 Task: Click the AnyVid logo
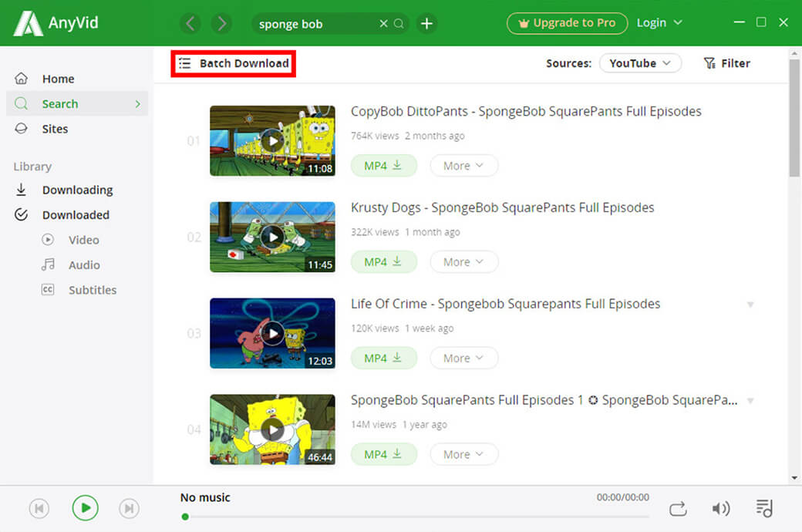56,23
